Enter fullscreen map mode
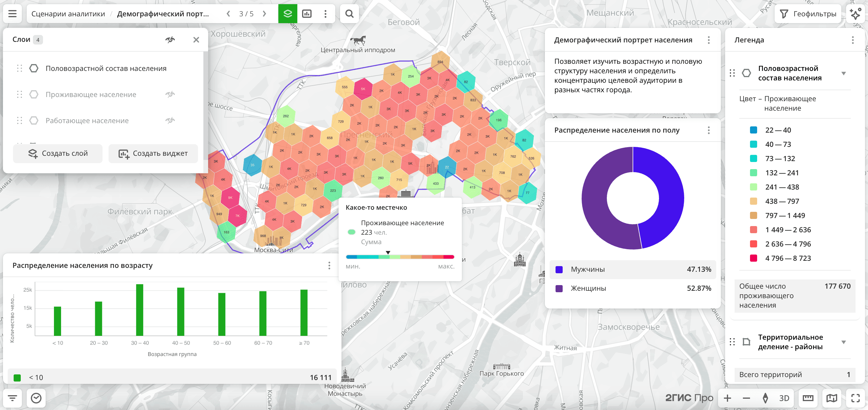Screen dimensions: 868x410 (855, 398)
